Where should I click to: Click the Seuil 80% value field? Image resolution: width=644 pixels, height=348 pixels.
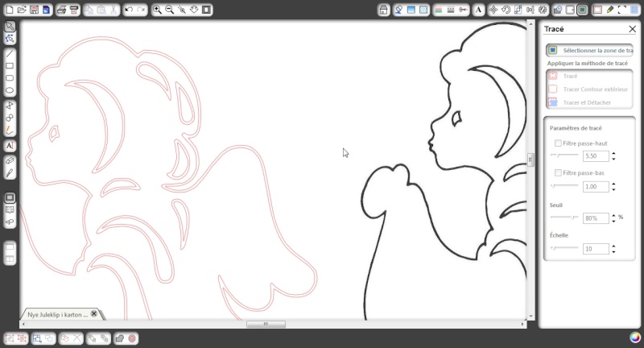[x=596, y=218]
